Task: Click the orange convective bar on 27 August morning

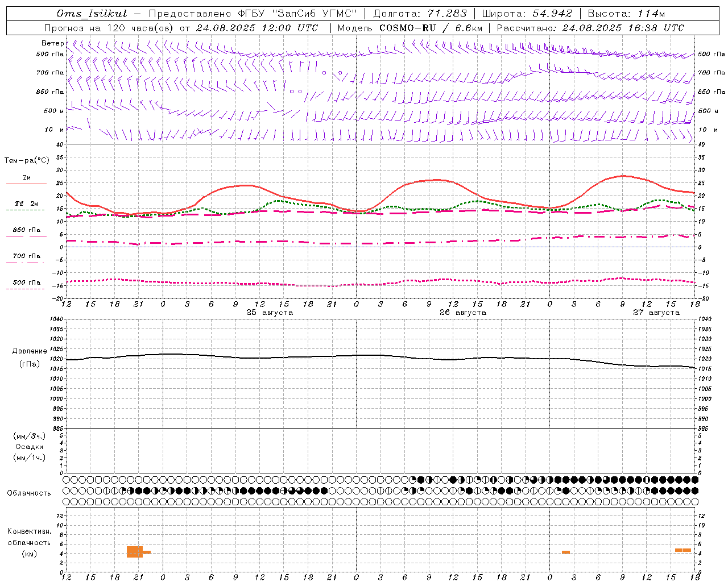Action: tap(566, 552)
